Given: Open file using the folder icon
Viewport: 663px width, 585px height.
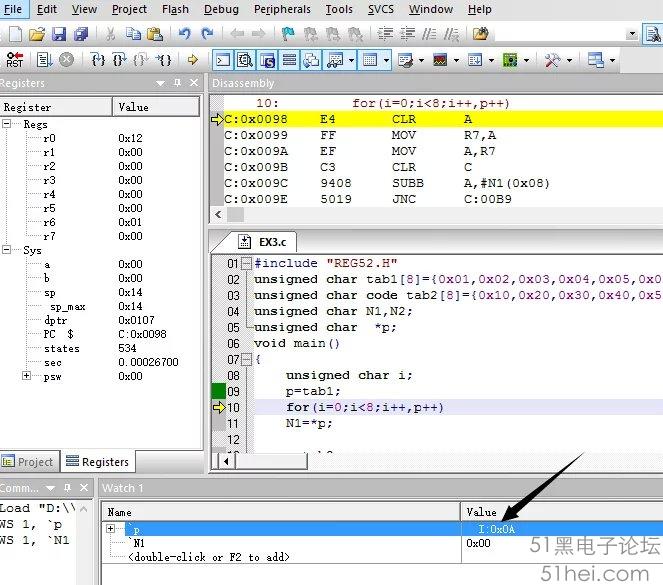Looking at the screenshot, I should (37, 34).
